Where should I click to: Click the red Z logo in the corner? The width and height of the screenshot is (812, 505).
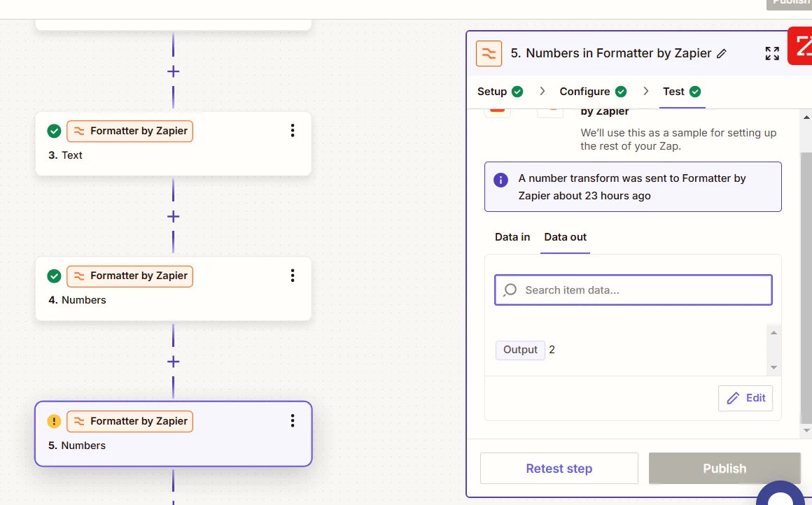click(x=800, y=46)
